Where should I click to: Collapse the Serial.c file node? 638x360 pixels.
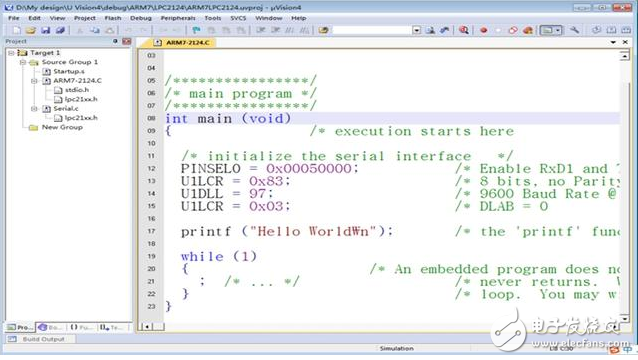click(34, 109)
